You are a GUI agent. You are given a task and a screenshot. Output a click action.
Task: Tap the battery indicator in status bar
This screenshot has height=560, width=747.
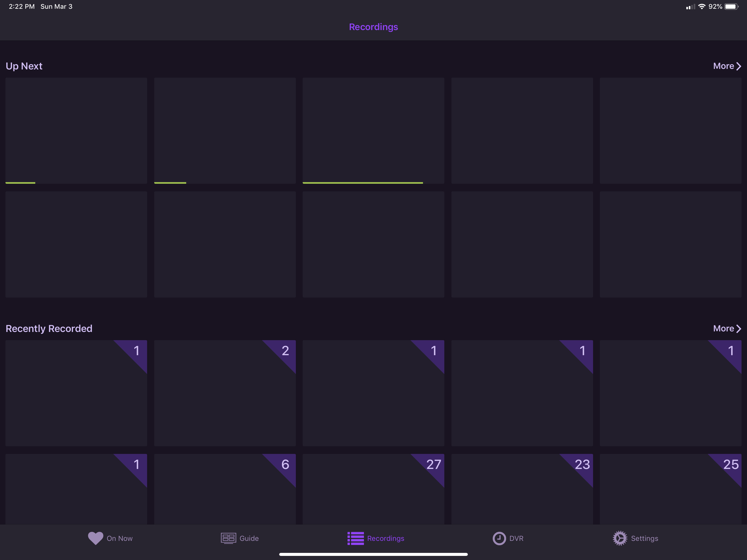click(x=731, y=7)
